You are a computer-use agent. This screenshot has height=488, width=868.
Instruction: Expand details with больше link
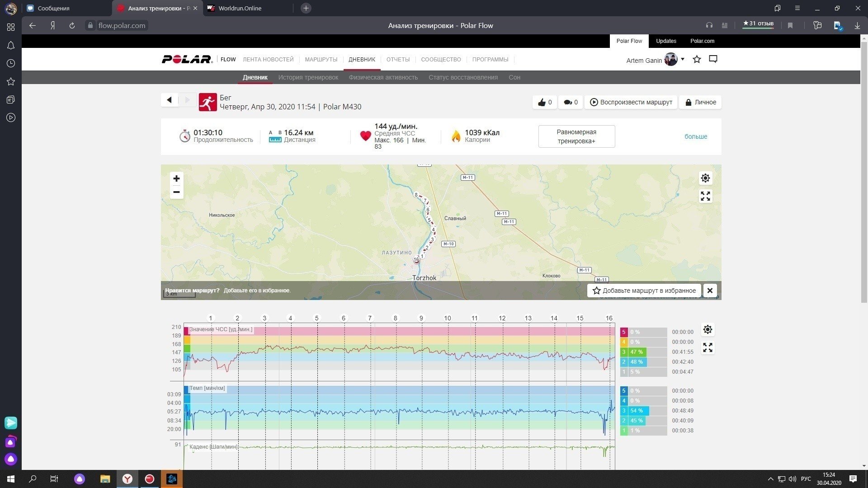pyautogui.click(x=696, y=136)
